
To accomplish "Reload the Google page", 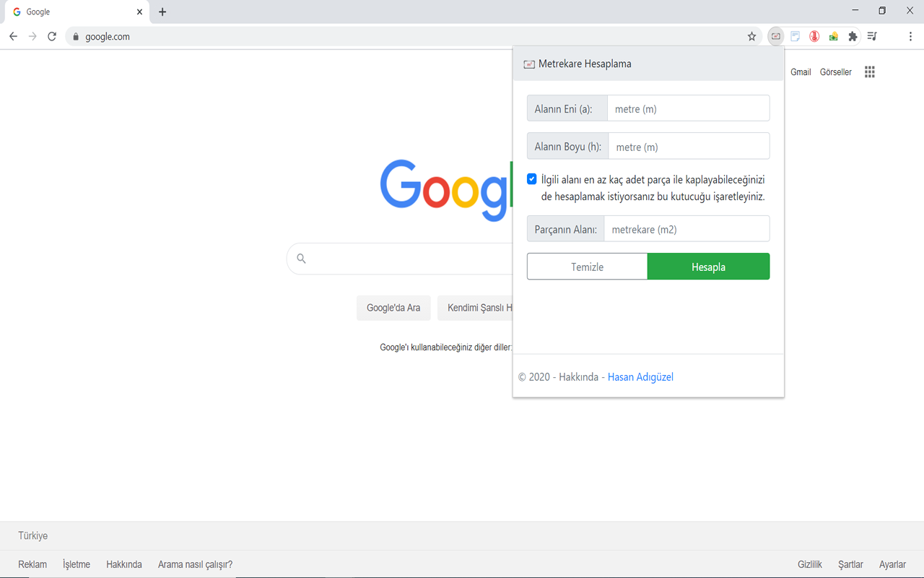I will coord(52,36).
